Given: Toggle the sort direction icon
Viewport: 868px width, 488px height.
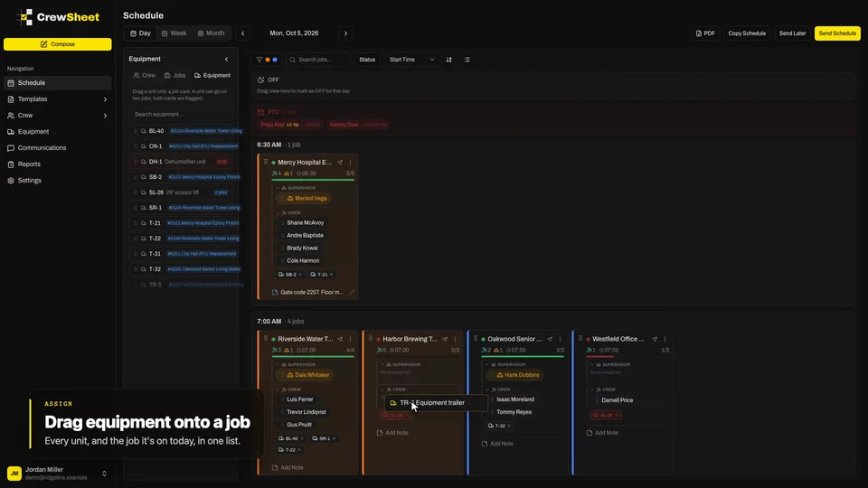Looking at the screenshot, I should point(449,60).
